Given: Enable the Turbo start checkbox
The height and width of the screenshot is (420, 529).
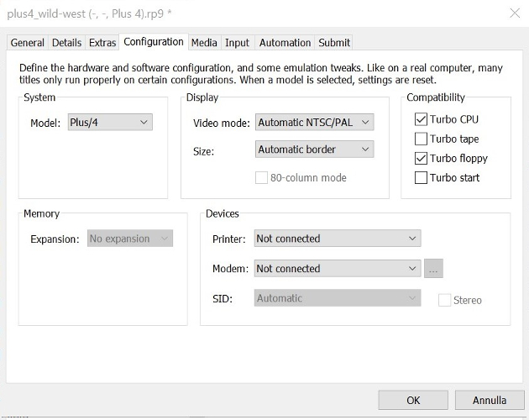Looking at the screenshot, I should pyautogui.click(x=421, y=177).
